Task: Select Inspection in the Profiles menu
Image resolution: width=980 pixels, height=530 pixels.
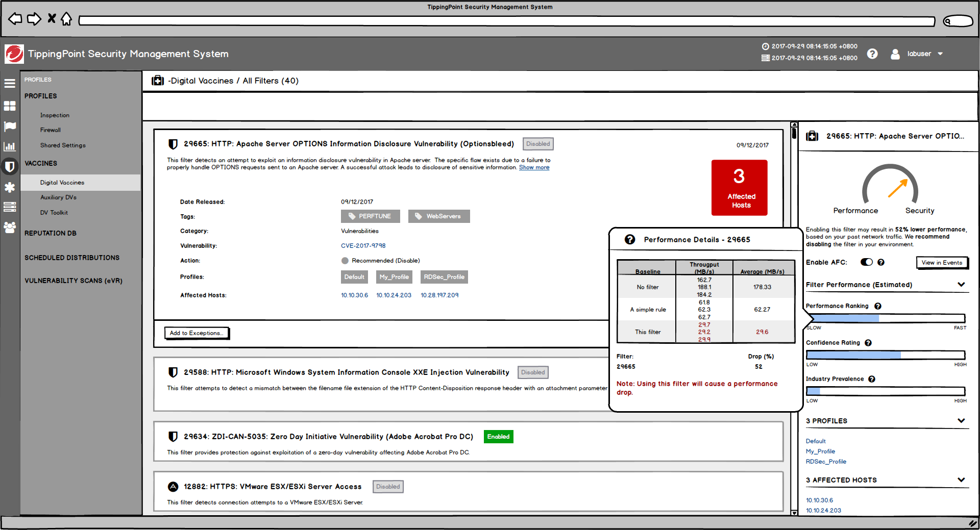Action: tap(55, 115)
